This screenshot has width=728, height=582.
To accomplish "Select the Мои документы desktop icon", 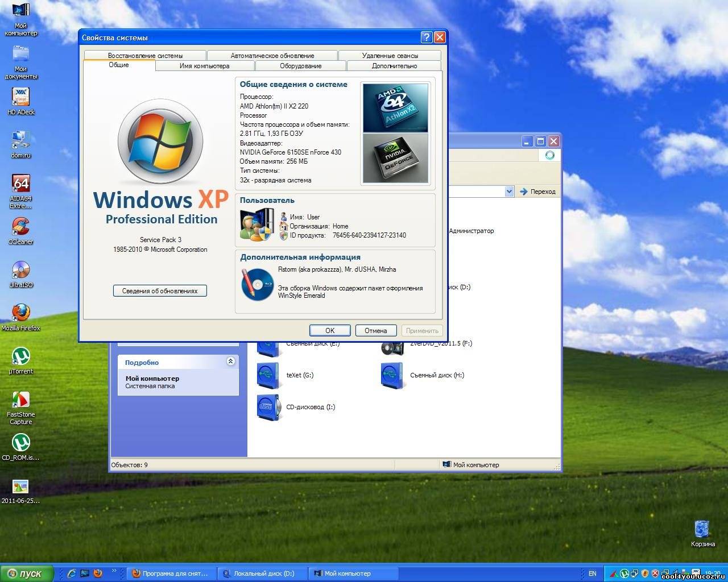I will pos(21,62).
